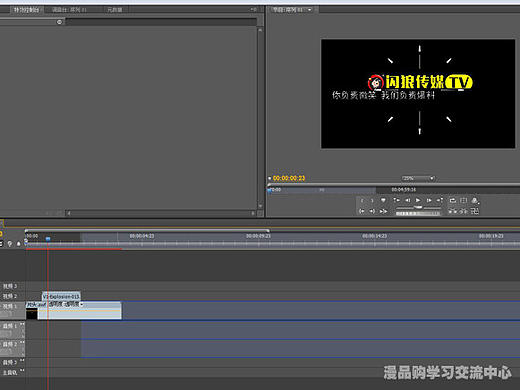This screenshot has height=390, width=520.
Task: Click the Play In to Out icon
Action: click(x=383, y=211)
